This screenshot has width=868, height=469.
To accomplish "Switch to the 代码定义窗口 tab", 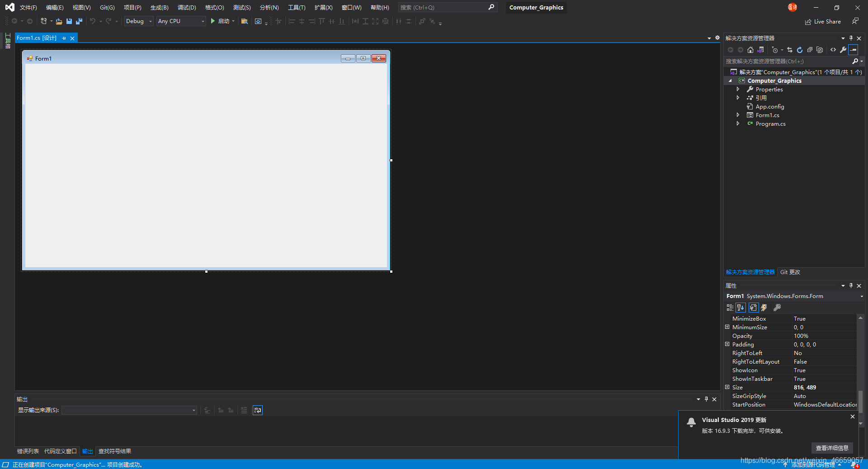I will coord(61,451).
